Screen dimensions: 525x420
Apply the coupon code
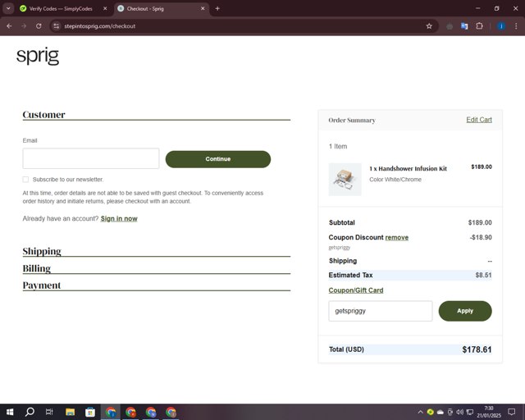coord(465,311)
